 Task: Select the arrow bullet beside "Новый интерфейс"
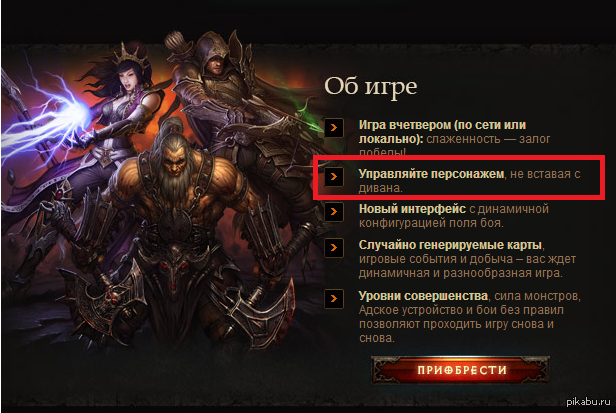coord(334,212)
